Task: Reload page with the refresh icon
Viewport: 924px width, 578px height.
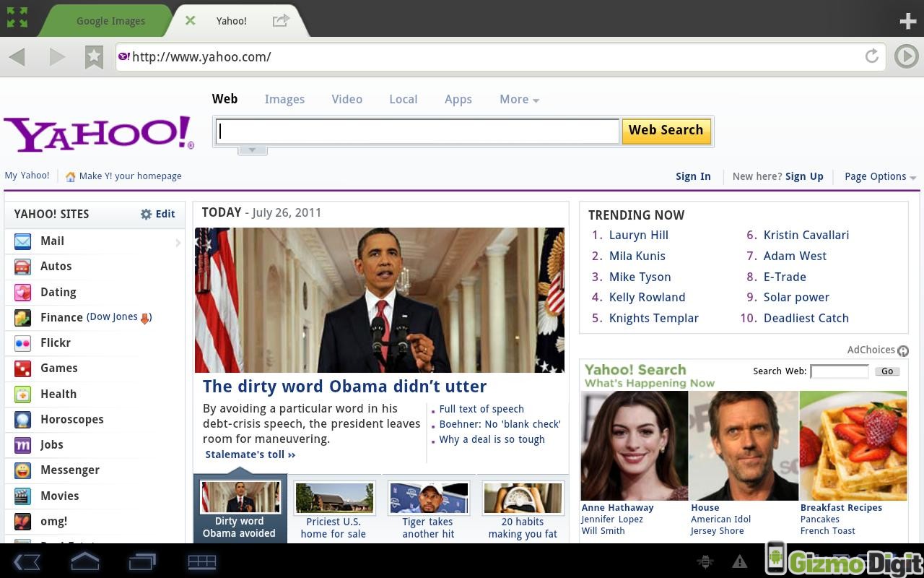Action: 872,56
